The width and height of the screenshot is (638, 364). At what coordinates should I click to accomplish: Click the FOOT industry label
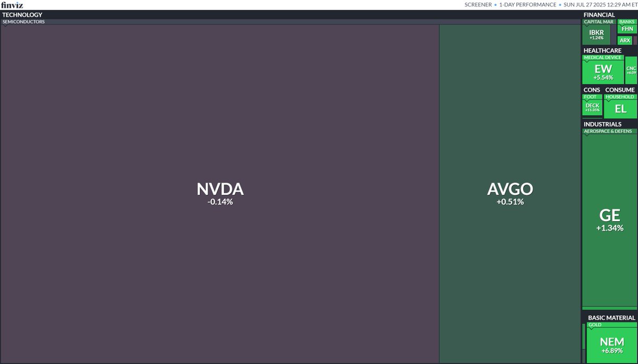point(590,97)
